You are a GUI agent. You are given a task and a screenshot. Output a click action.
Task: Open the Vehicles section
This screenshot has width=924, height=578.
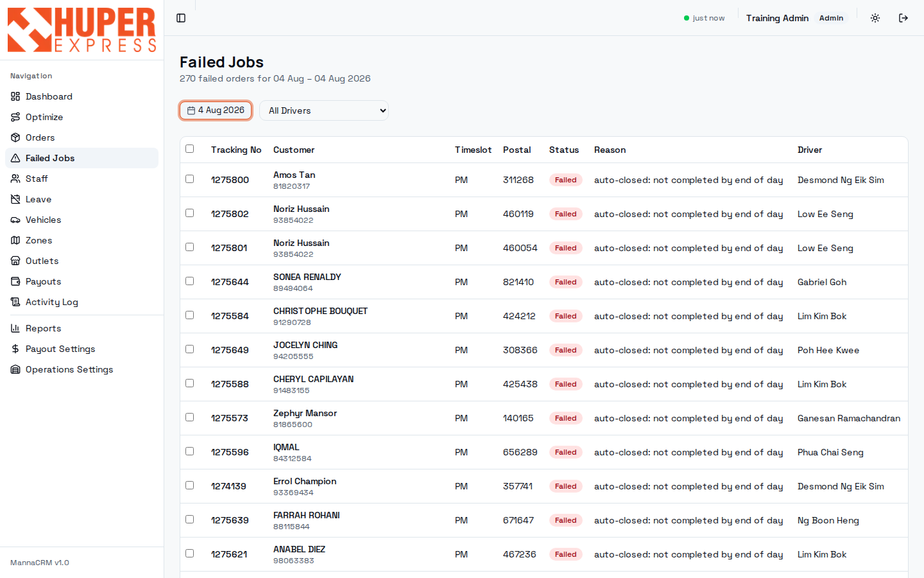click(x=81, y=220)
